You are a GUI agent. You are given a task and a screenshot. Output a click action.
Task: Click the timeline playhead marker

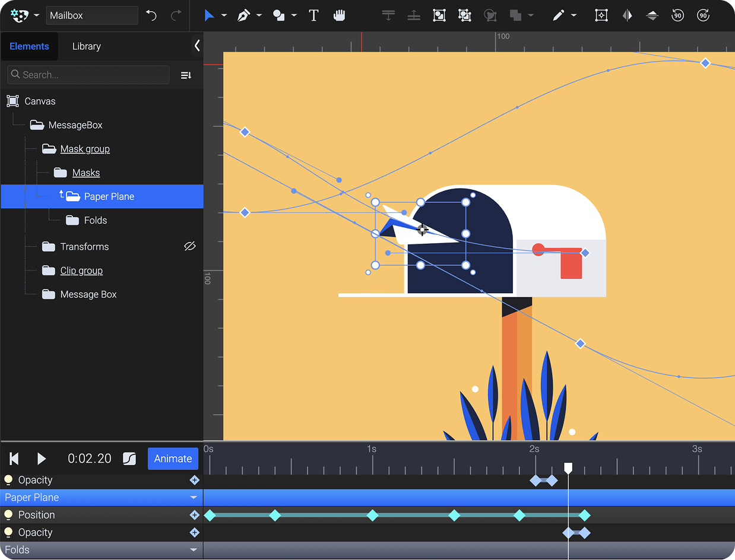coord(568,468)
